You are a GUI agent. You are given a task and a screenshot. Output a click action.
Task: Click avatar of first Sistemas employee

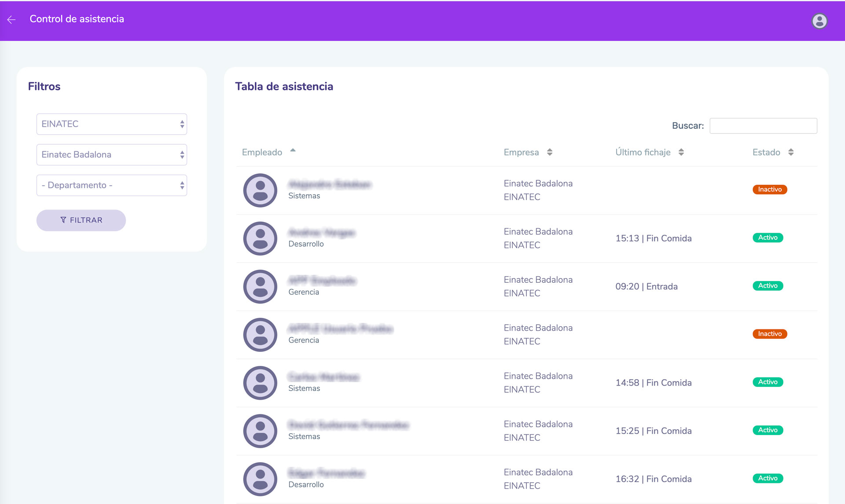tap(260, 190)
